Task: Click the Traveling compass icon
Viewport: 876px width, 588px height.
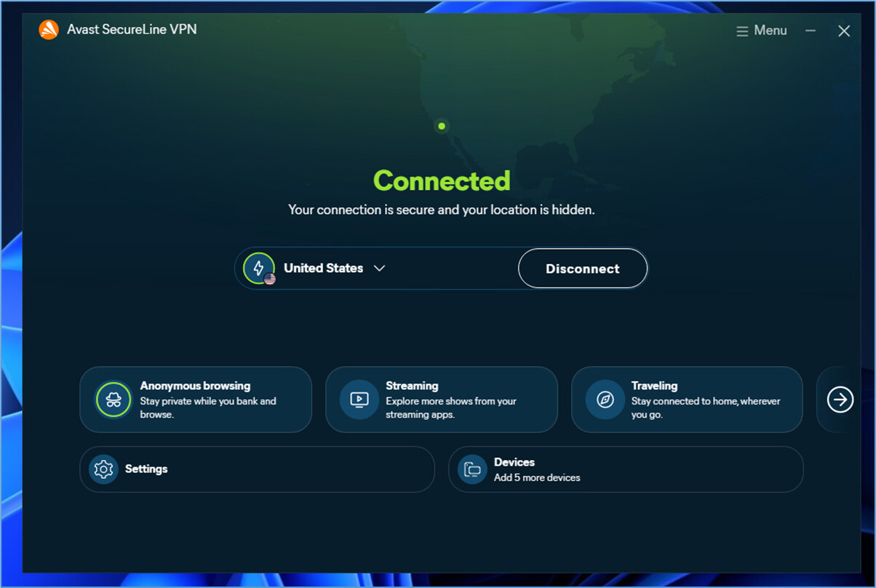Action: (x=605, y=400)
